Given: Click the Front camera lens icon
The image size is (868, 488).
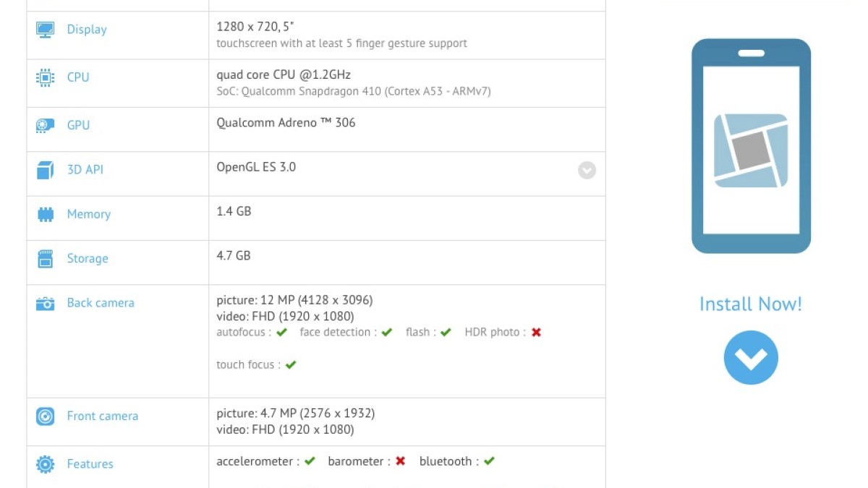Looking at the screenshot, I should pyautogui.click(x=45, y=416).
